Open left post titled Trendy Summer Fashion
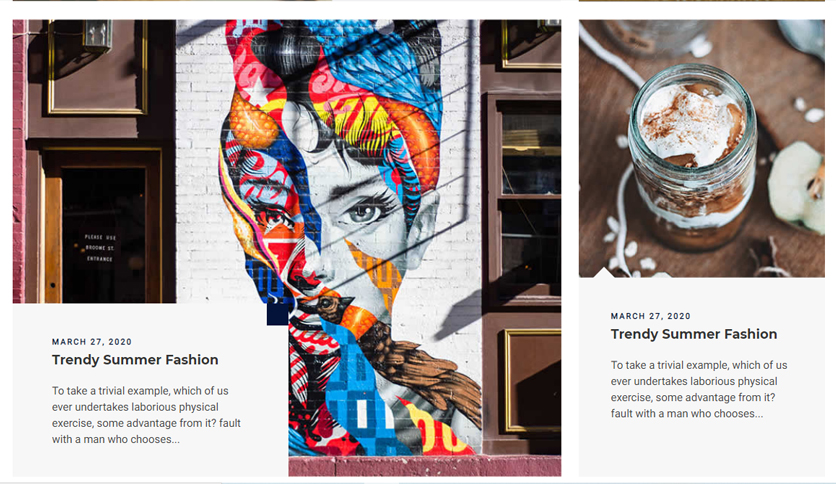The width and height of the screenshot is (836, 484). pyautogui.click(x=135, y=360)
